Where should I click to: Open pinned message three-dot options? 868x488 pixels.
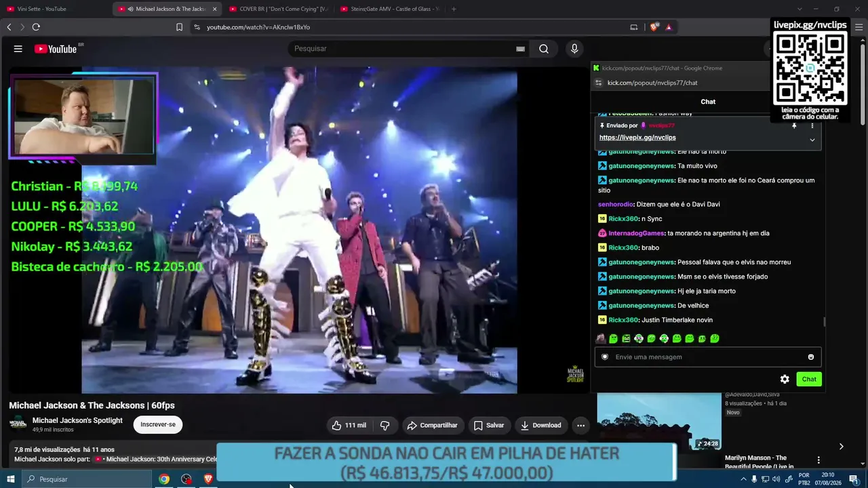[812, 125]
